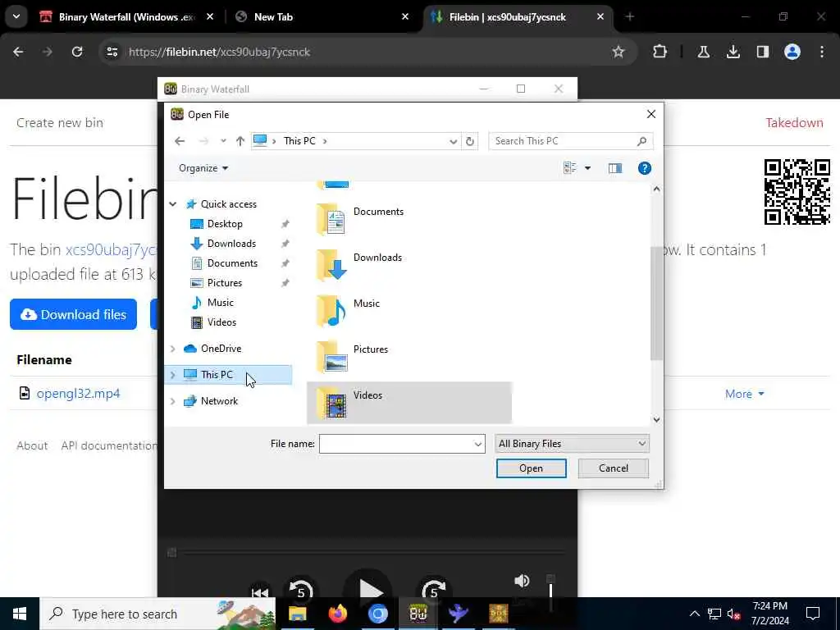840x630 pixels.
Task: Click the file list vertical scrollbar
Action: click(656, 304)
